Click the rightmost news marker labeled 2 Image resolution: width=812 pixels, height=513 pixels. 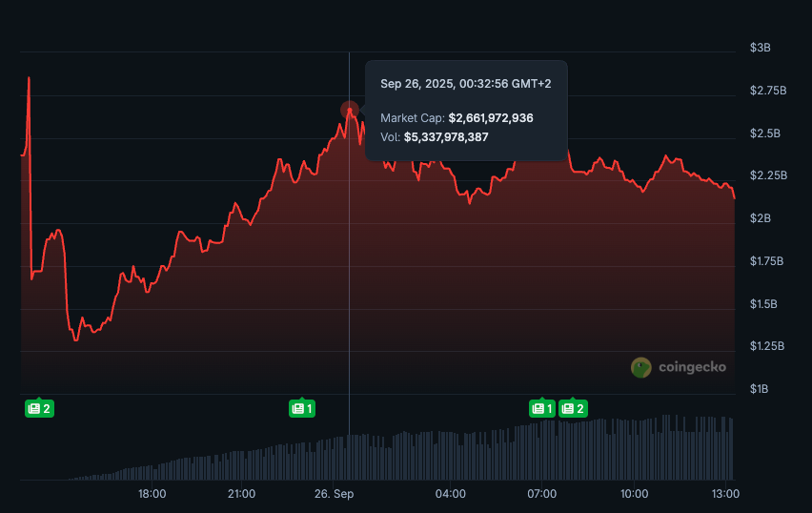click(573, 409)
